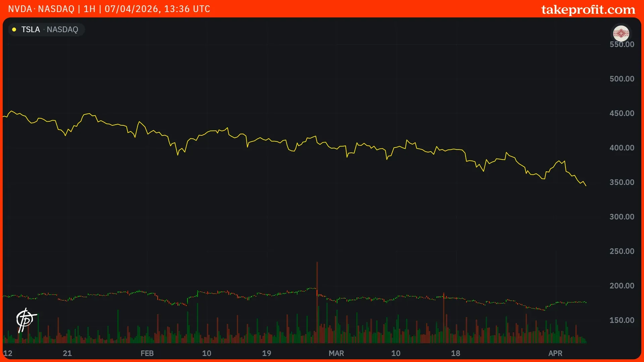644x362 pixels.
Task: Click the FEB label on time axis
Action: (147, 353)
